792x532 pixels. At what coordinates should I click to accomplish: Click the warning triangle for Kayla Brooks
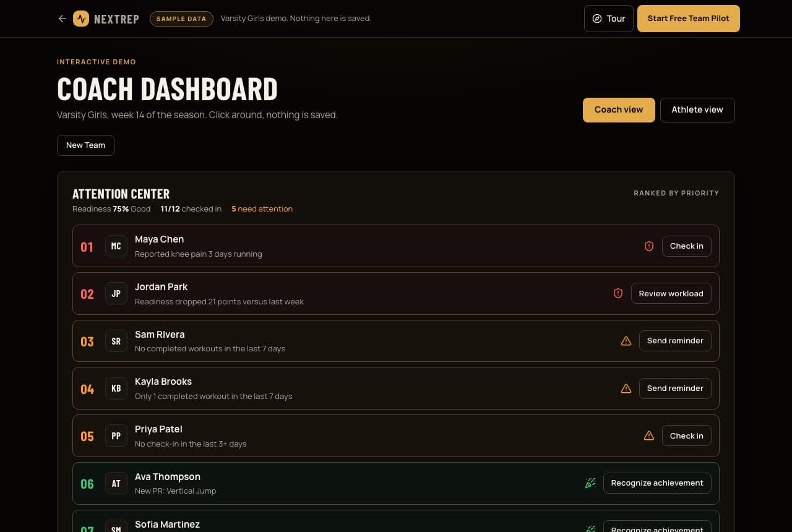pyautogui.click(x=626, y=388)
